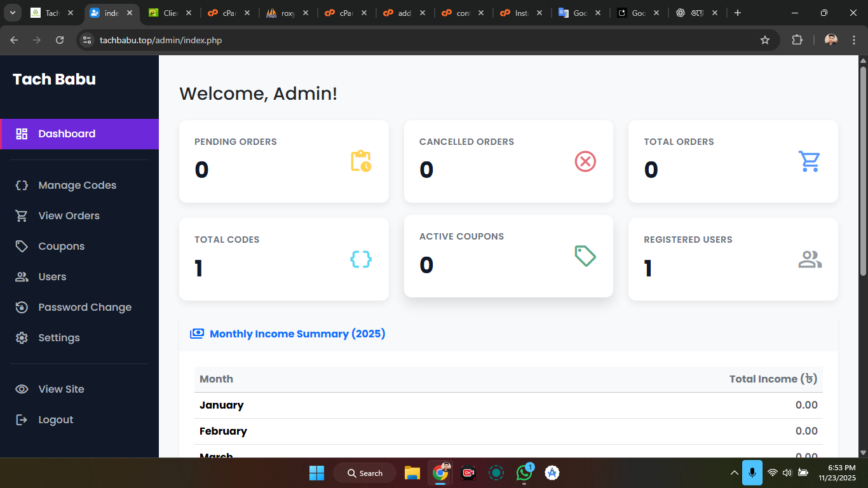Open WhatsApp from the taskbar

pyautogui.click(x=524, y=473)
